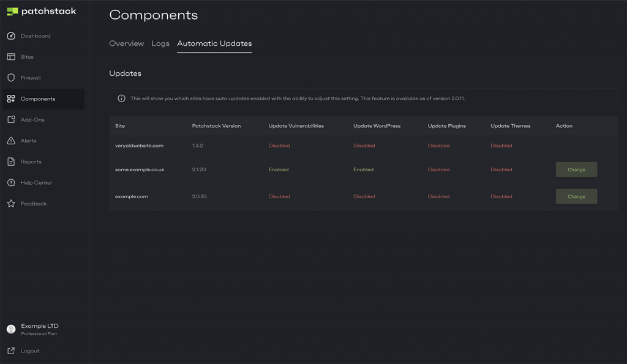
Task: Click the Patchstack logo
Action: (41, 11)
